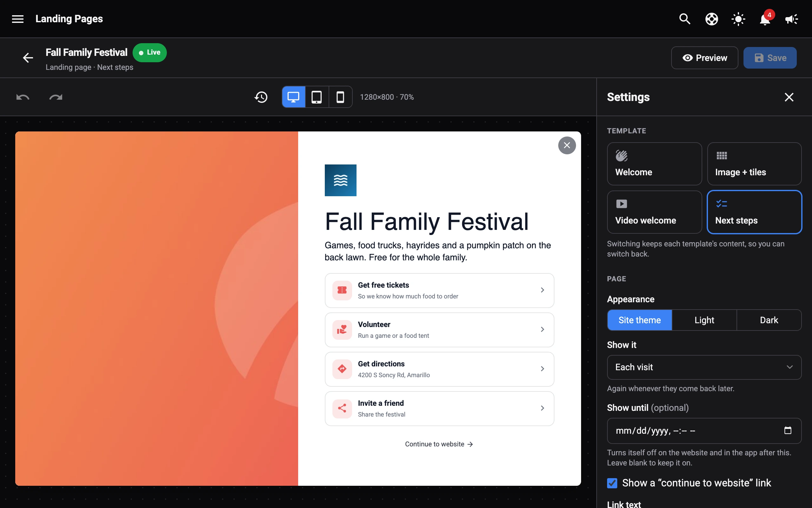Viewport: 812px width, 508px height.
Task: Choose Dark appearance
Action: click(x=769, y=320)
